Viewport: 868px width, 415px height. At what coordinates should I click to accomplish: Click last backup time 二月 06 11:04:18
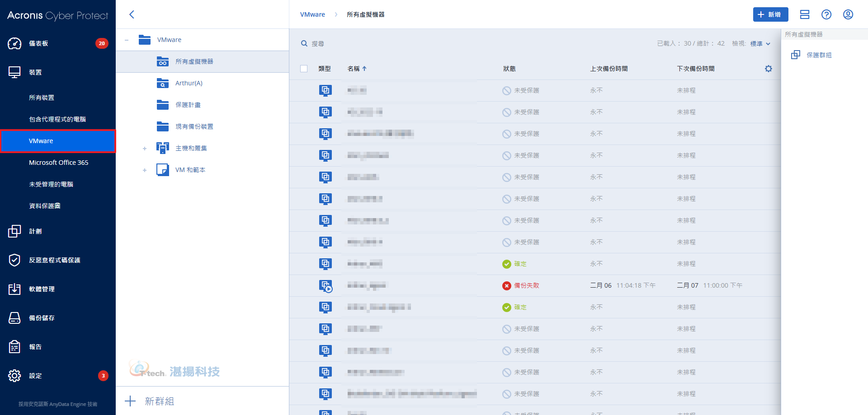tap(623, 285)
